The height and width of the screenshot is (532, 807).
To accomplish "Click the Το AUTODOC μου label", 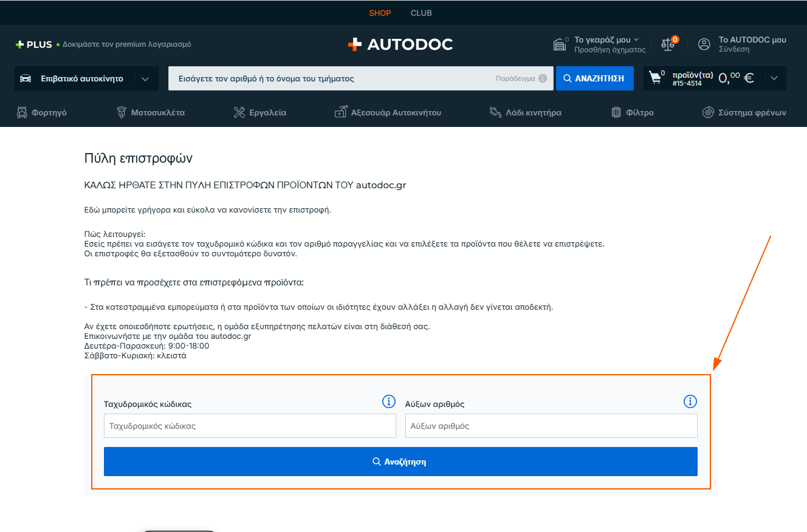I will click(x=752, y=40).
